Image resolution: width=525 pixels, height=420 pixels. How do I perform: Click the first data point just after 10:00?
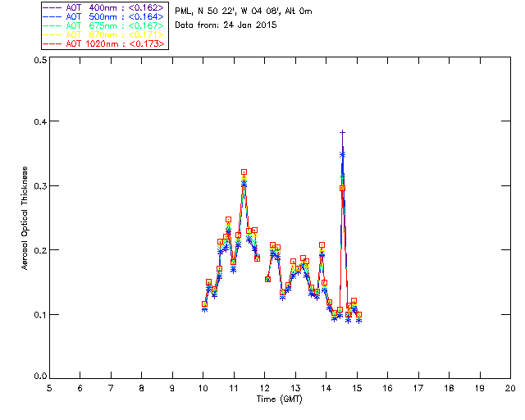pyautogui.click(x=204, y=304)
